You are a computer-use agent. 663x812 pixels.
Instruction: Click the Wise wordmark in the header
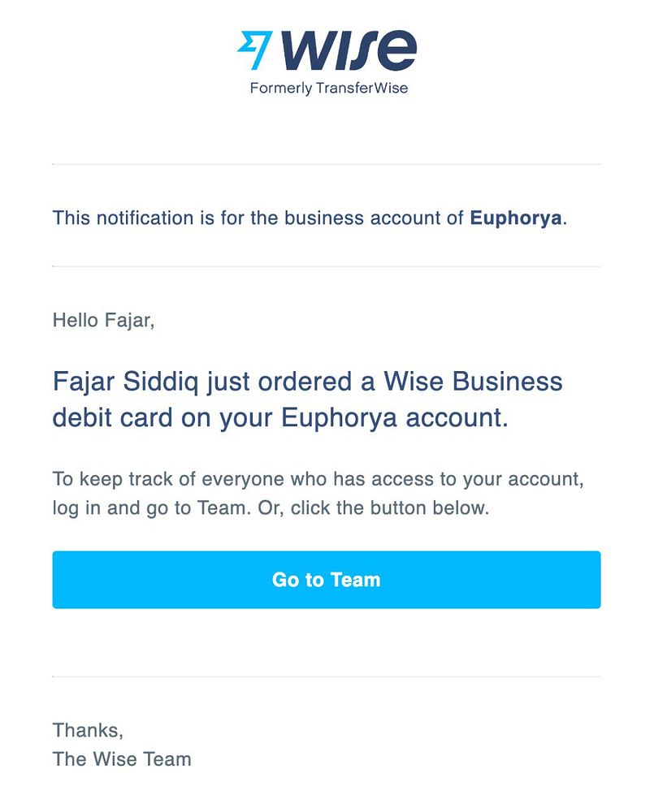[x=349, y=51]
